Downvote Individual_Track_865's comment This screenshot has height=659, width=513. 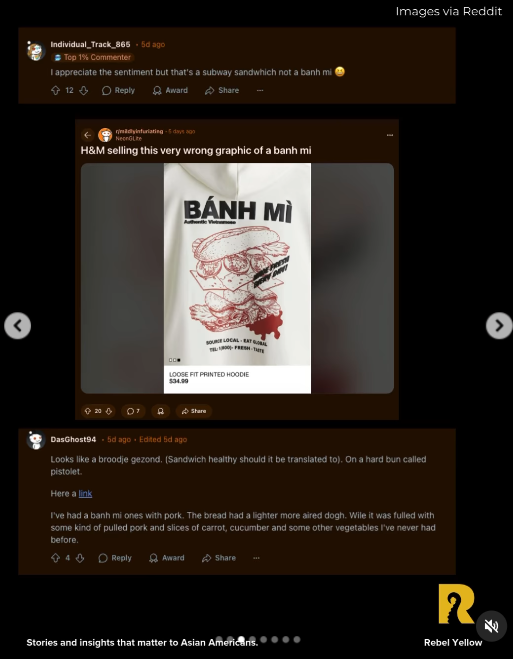(x=84, y=90)
